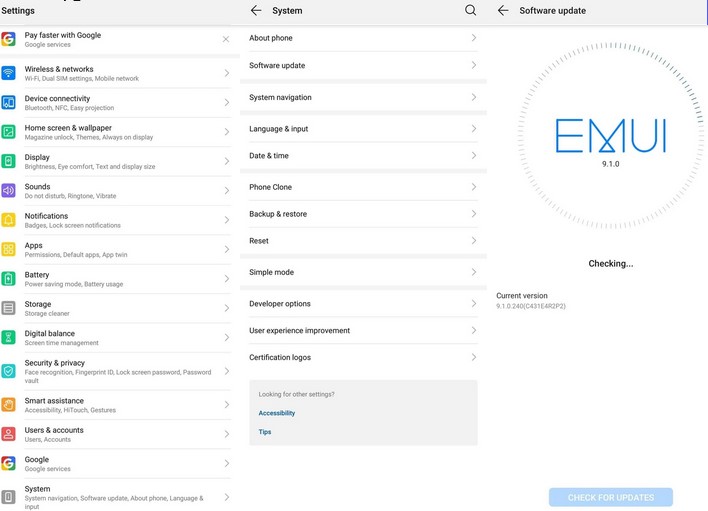Open Storage settings
The width and height of the screenshot is (708, 511).
(x=116, y=308)
